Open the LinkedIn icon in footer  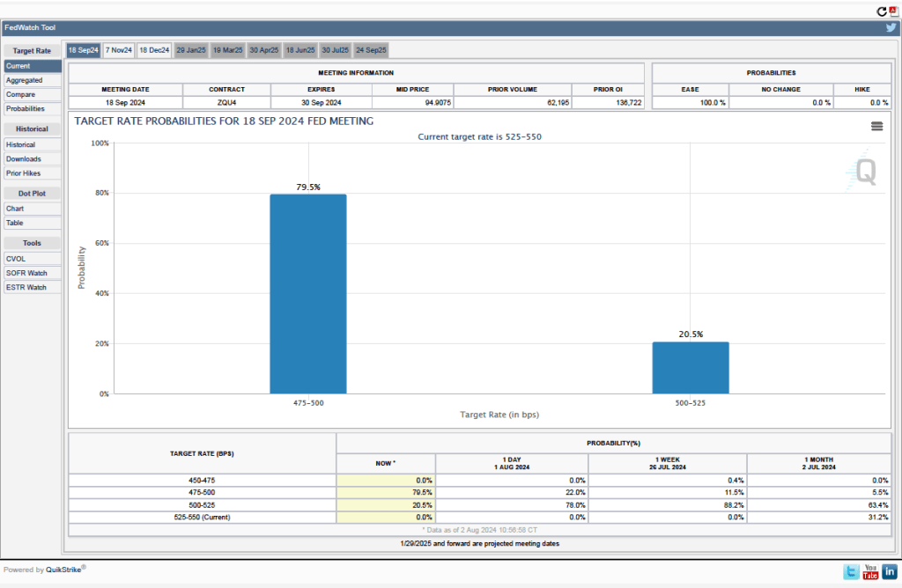tap(890, 572)
